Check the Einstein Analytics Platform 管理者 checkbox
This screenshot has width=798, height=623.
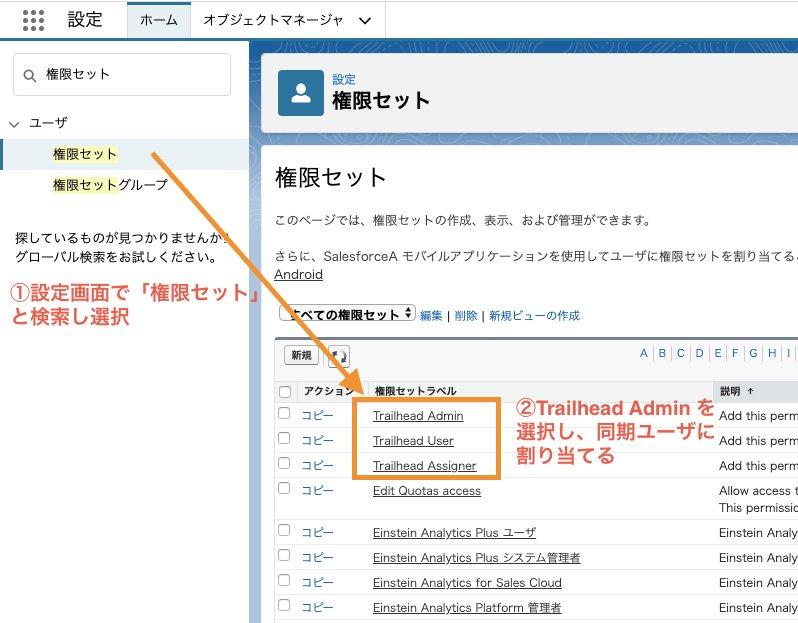284,605
